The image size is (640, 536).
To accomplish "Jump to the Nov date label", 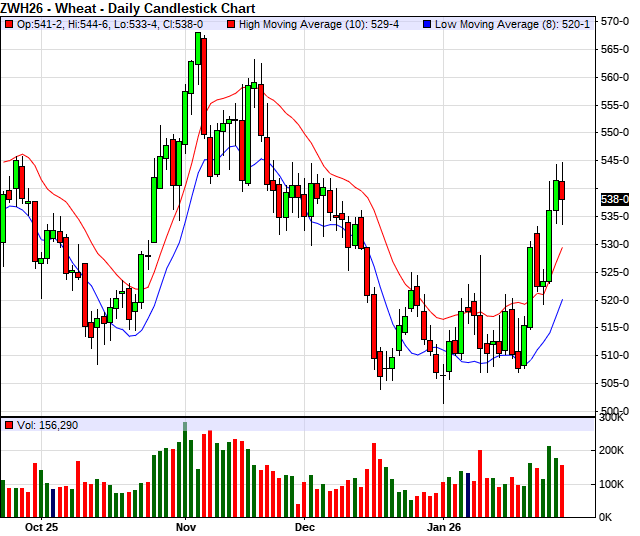I will 186,526.
